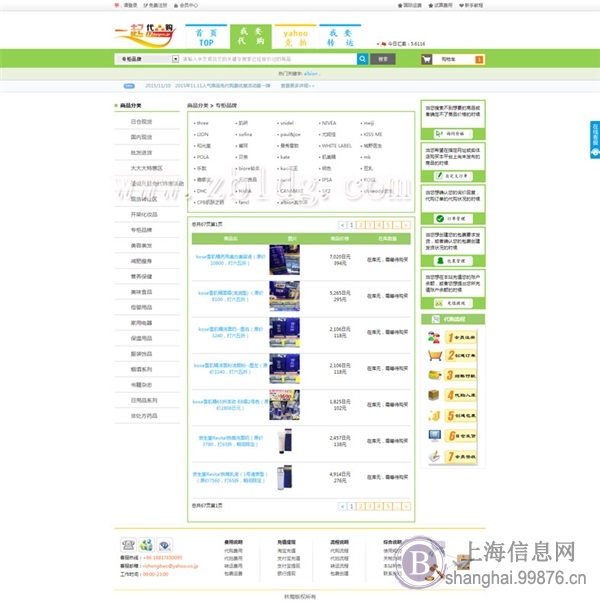
Task: Go to page 4 in bottom pagination
Action: 378,506
